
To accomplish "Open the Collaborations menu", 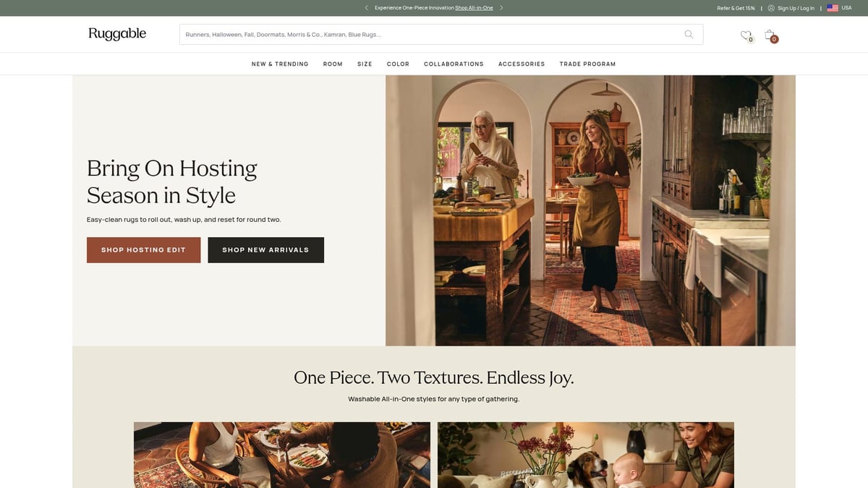I will pyautogui.click(x=454, y=64).
